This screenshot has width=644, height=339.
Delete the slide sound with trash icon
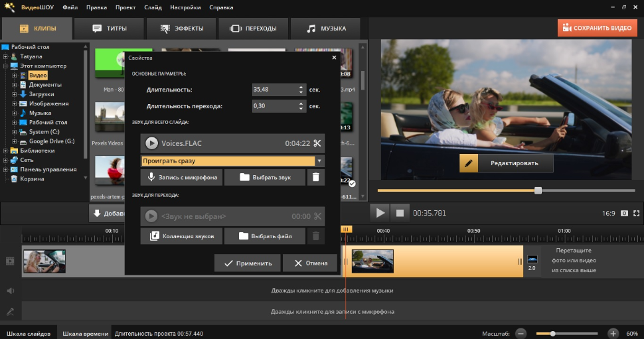(x=317, y=177)
